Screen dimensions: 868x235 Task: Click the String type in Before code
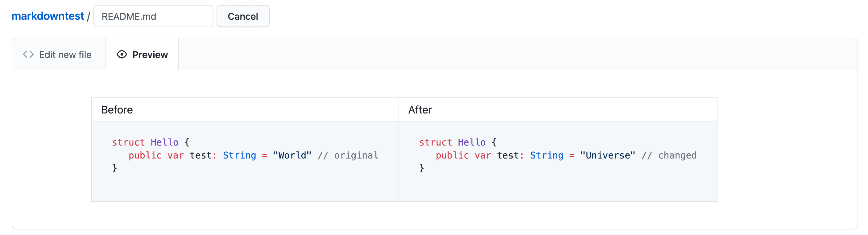coord(239,155)
